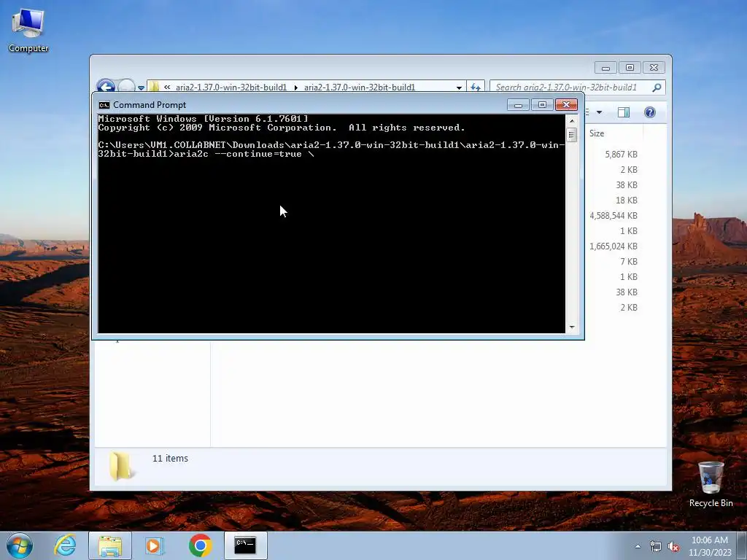Click the address bar folder icon
This screenshot has width=747, height=560.
pos(154,87)
